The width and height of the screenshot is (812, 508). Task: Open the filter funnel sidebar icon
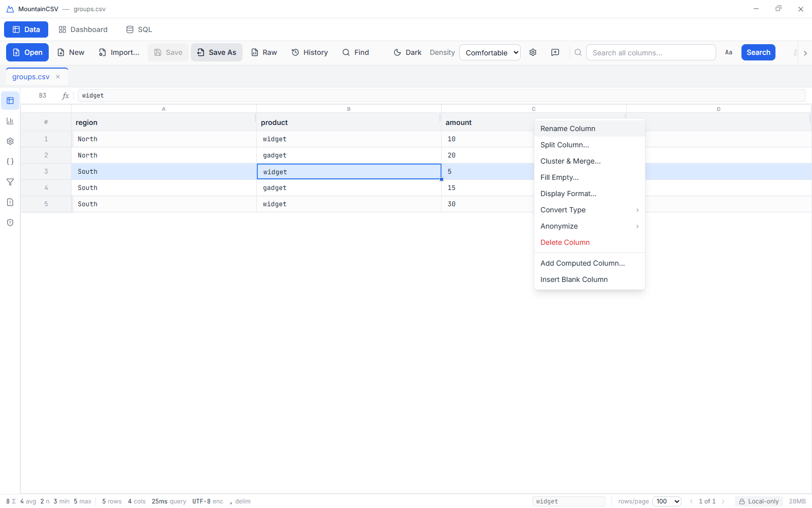pos(10,182)
